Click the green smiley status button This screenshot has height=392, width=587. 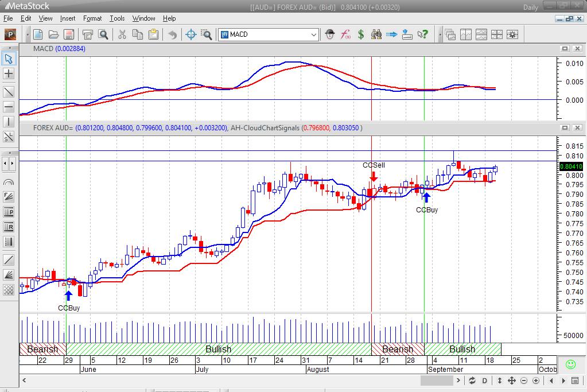pyautogui.click(x=570, y=364)
